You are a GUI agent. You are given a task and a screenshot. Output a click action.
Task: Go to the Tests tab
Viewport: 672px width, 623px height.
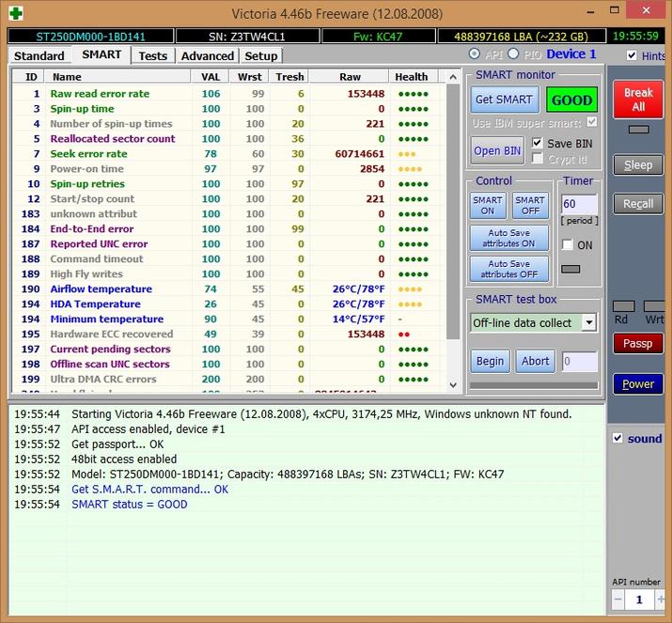click(x=153, y=55)
